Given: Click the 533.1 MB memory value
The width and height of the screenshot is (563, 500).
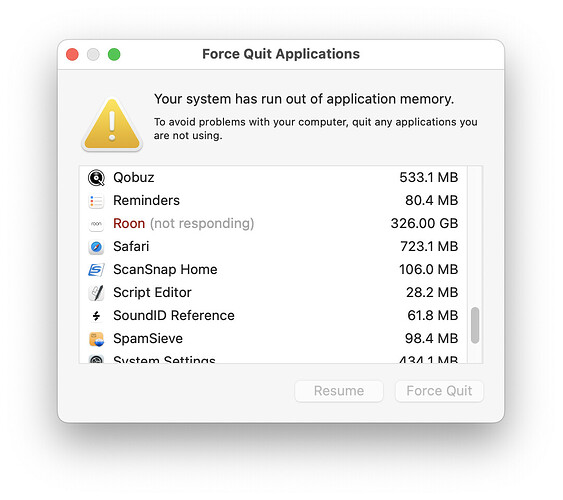Looking at the screenshot, I should (x=429, y=178).
